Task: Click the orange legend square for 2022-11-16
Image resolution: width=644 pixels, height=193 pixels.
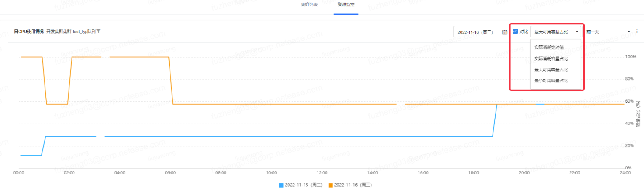Action: [330, 185]
